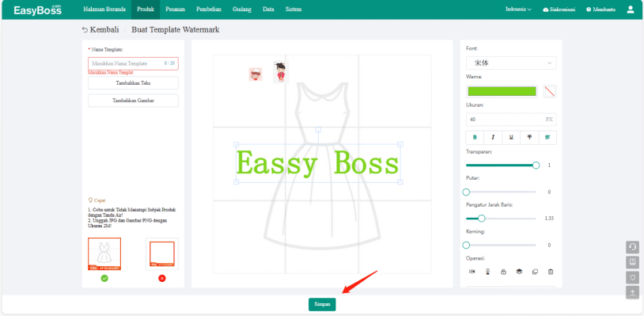Select the girl figure watermark image on canvas
This screenshot has width=644, height=316.
[x=281, y=71]
